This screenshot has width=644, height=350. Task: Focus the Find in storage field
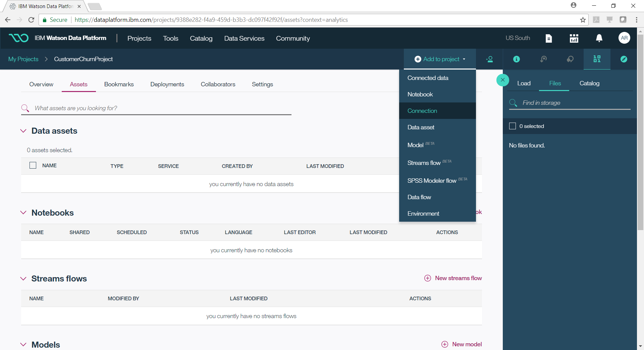pos(570,103)
